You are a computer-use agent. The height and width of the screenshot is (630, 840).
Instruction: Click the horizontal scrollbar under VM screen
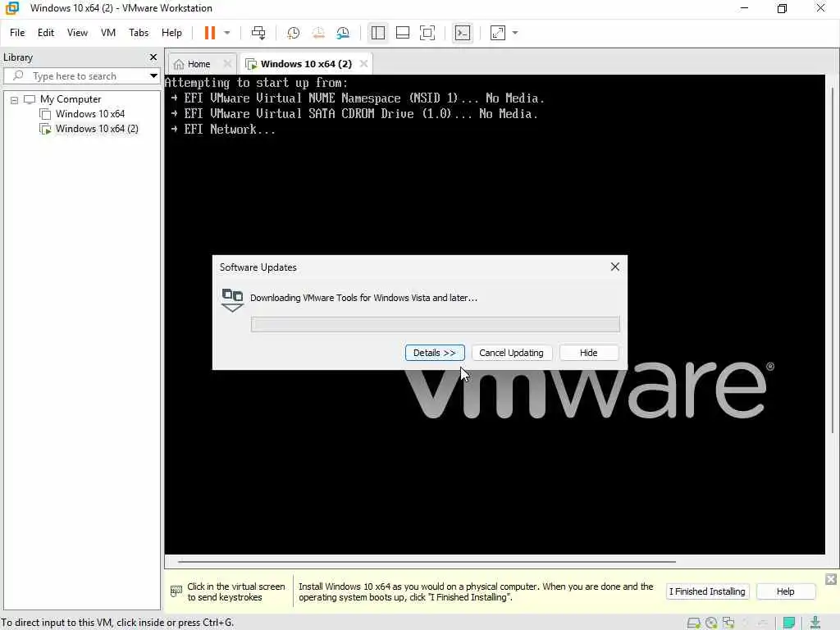coord(427,561)
